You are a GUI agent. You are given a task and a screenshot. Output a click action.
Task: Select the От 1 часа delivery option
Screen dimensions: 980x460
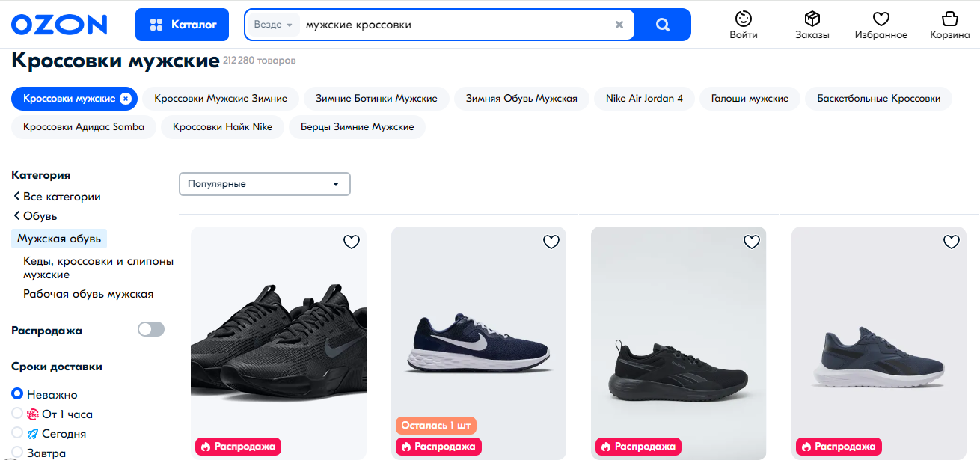coord(52,414)
